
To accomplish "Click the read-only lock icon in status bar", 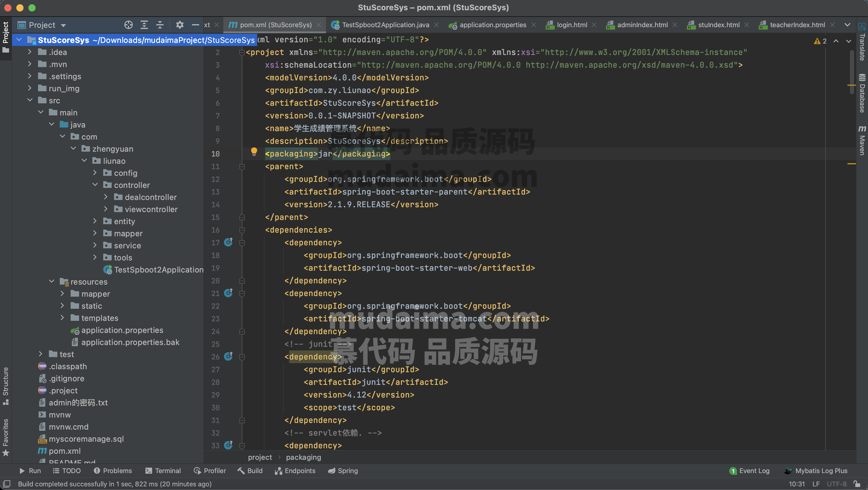I will pyautogui.click(x=857, y=484).
